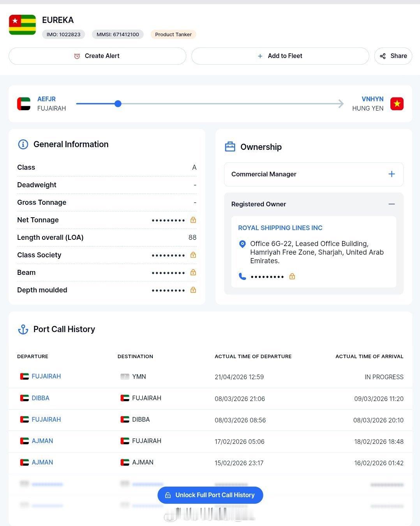
Task: Click the lock icon next to Class Society
Action: point(193,255)
